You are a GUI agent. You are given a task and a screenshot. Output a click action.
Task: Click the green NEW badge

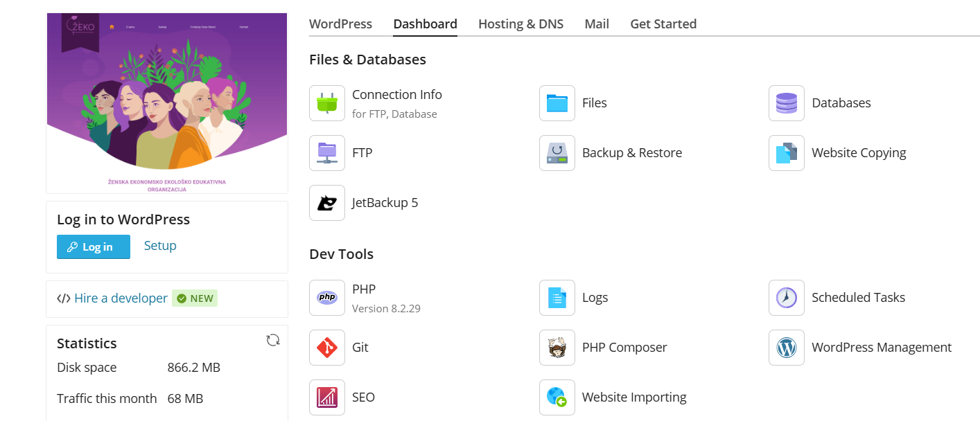(195, 298)
